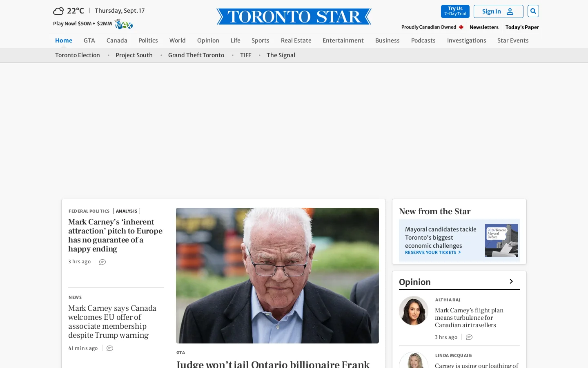The height and width of the screenshot is (368, 588).
Task: Read Carney's 'inherent attraction' pitch headline
Action: (x=116, y=236)
